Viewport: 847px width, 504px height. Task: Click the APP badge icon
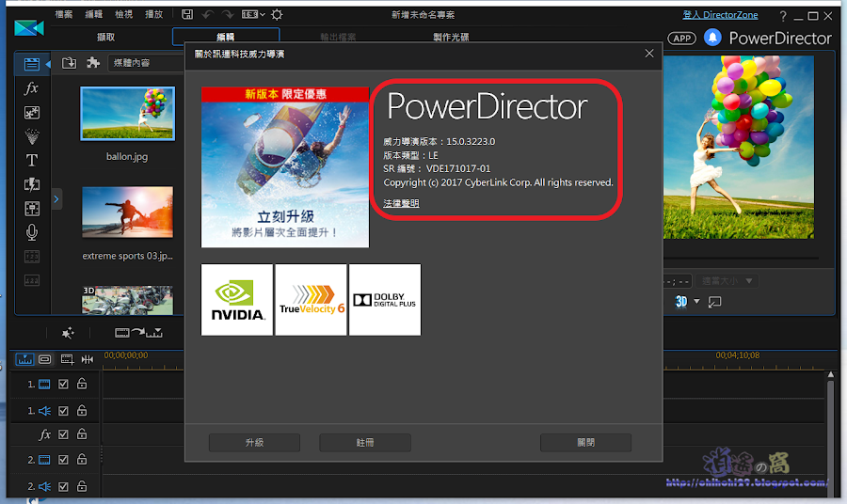click(681, 39)
